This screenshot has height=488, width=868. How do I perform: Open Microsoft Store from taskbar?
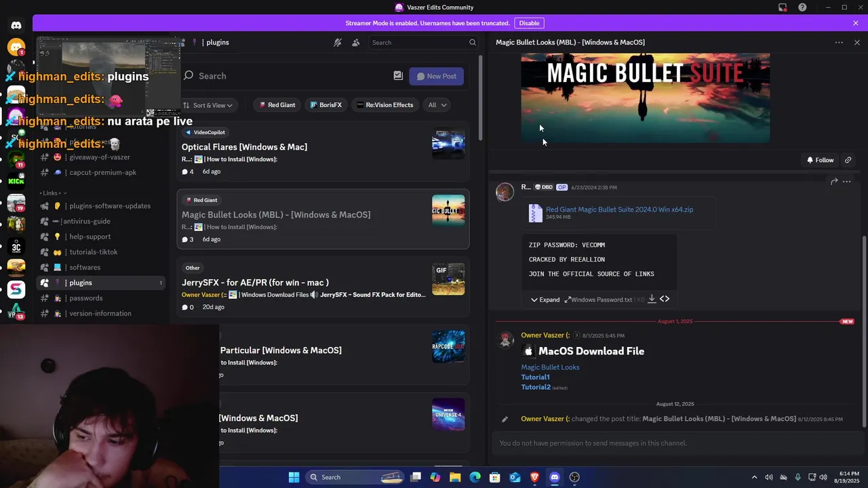(x=494, y=477)
